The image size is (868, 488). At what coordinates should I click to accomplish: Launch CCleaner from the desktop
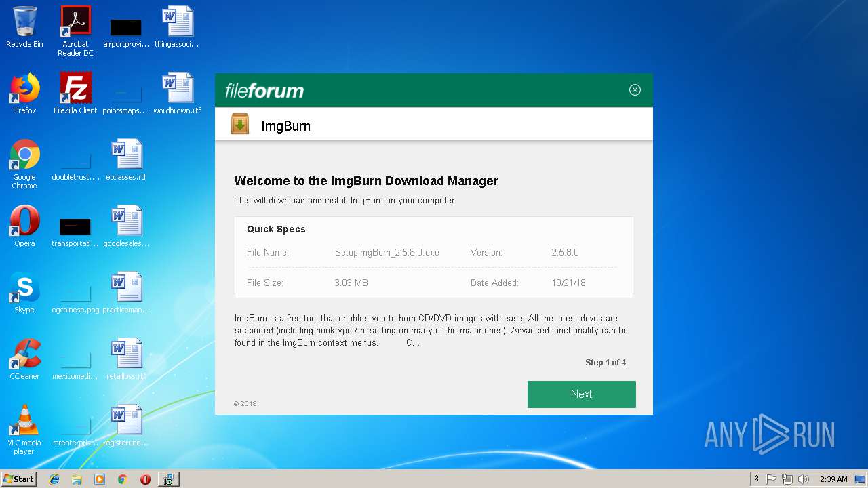(x=24, y=359)
